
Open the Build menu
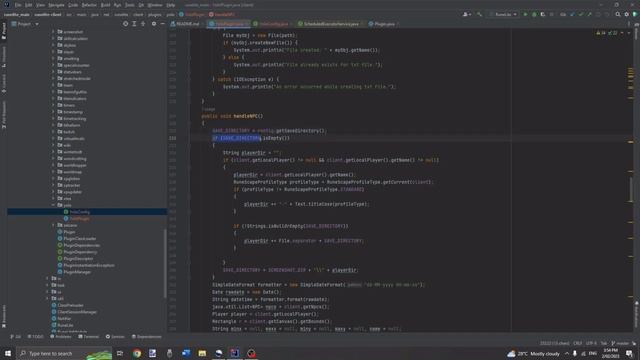click(x=105, y=5)
